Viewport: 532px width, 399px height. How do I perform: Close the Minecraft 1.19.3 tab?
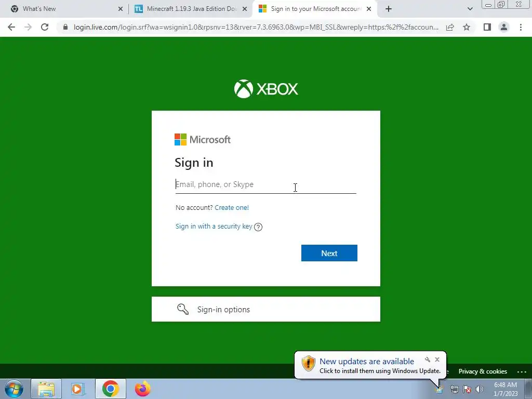tap(245, 9)
